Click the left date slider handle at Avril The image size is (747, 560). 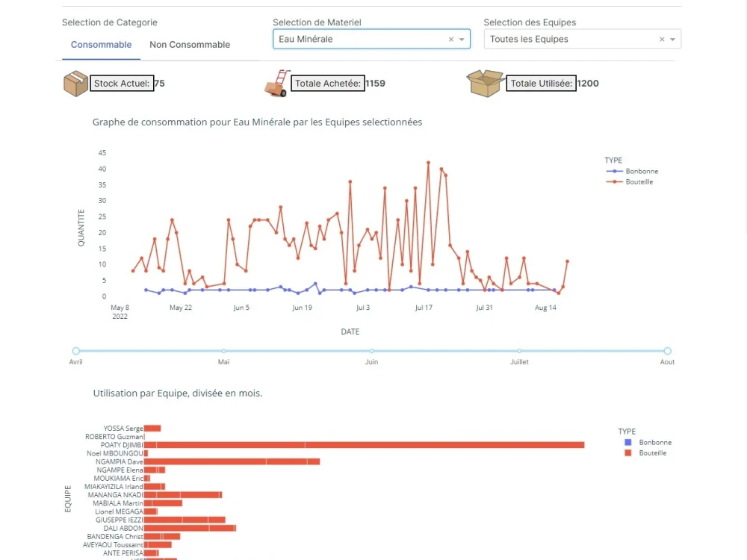click(x=75, y=350)
